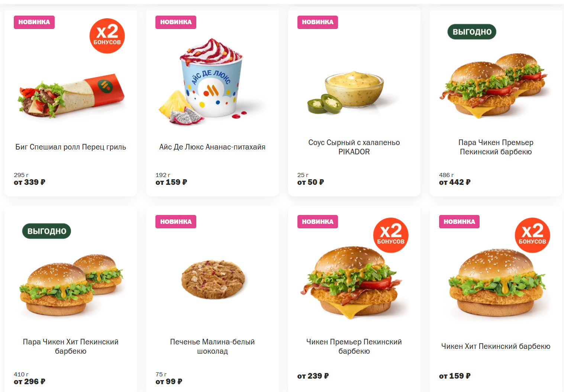Image resolution: width=564 pixels, height=392 pixels.
Task: Open the Соус Сырный с халапеньо PIKADOR title
Action: 354,147
